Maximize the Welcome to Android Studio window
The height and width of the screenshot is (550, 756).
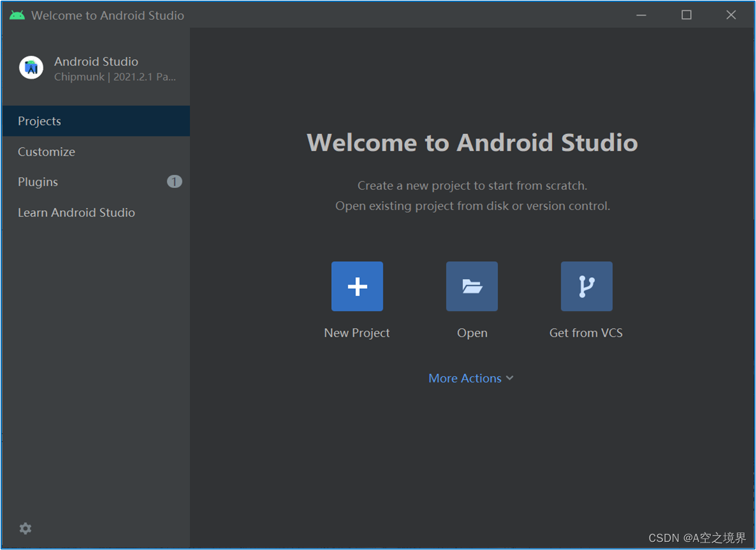point(687,15)
